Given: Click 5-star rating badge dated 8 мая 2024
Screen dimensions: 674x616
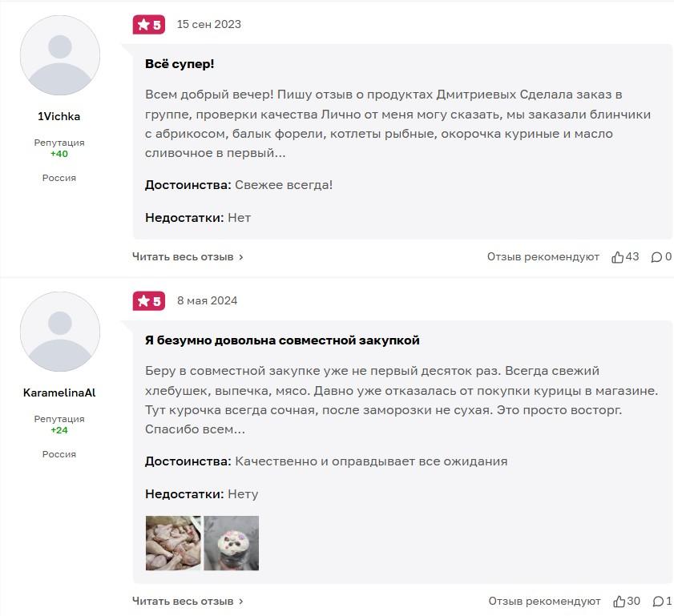Looking at the screenshot, I should tap(149, 301).
